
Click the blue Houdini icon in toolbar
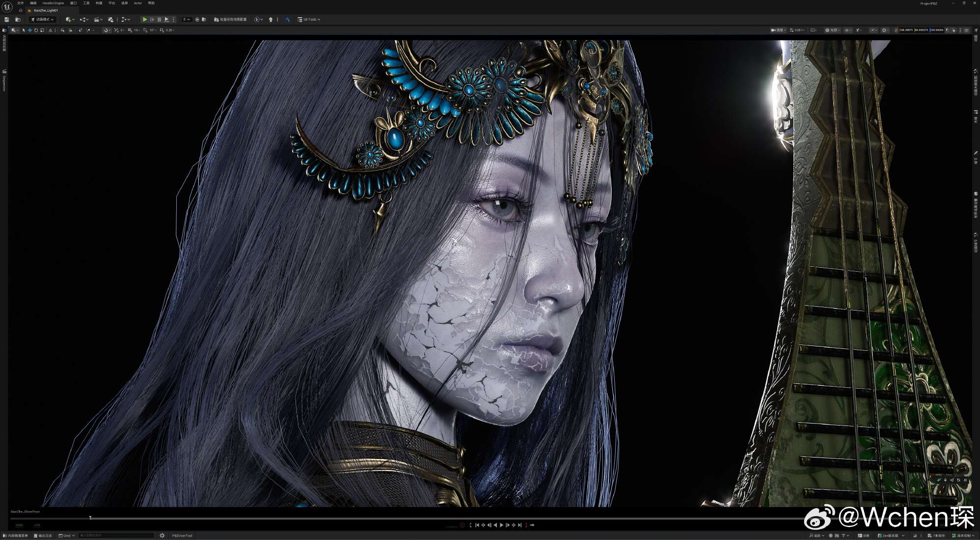click(x=287, y=20)
